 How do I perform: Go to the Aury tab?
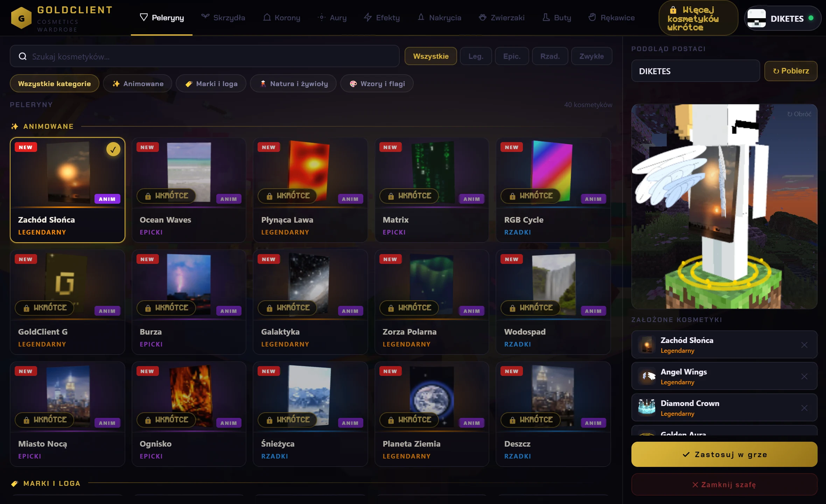click(332, 18)
